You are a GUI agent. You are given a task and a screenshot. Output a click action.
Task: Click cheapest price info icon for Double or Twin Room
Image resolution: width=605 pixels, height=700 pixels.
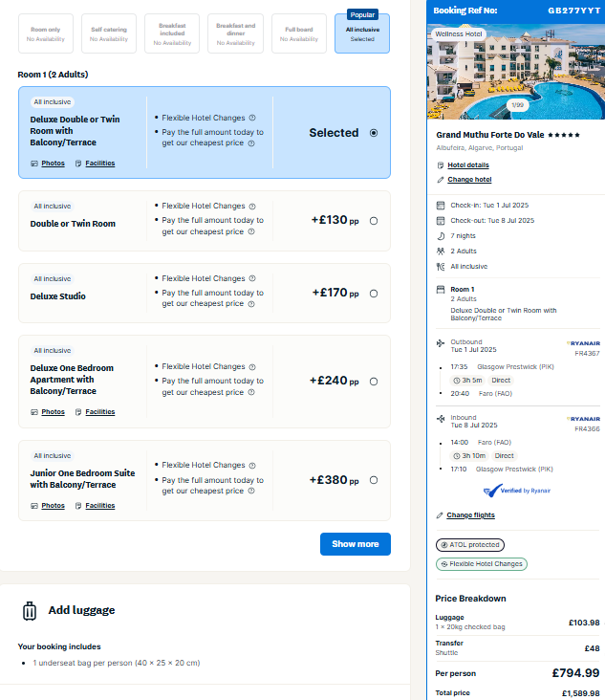(x=251, y=231)
